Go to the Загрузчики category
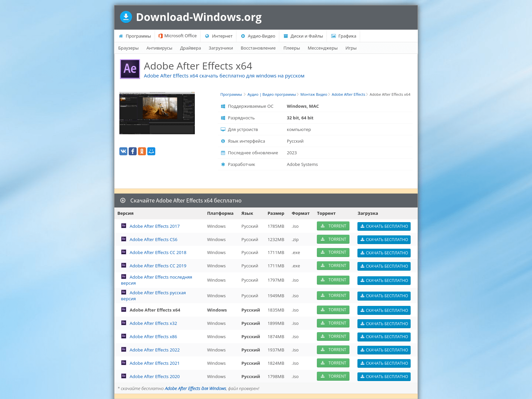Viewport: 532px width, 399px height. pyautogui.click(x=221, y=48)
